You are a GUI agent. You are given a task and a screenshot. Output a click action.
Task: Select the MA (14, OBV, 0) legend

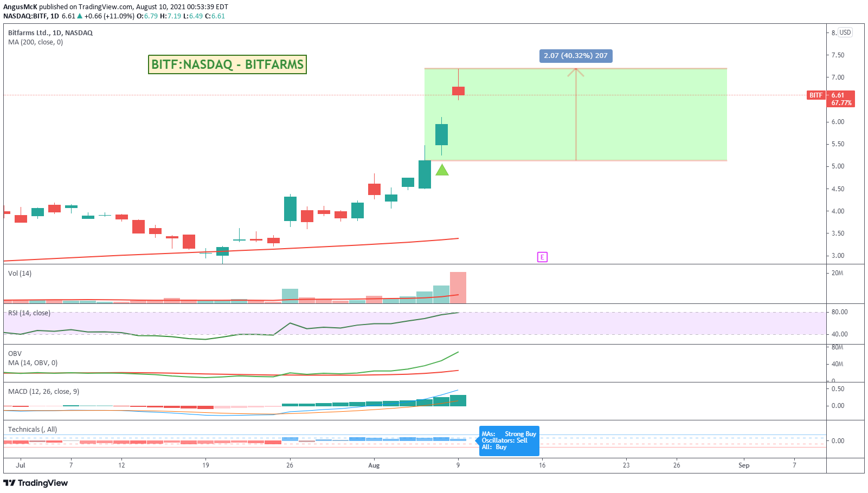[33, 363]
